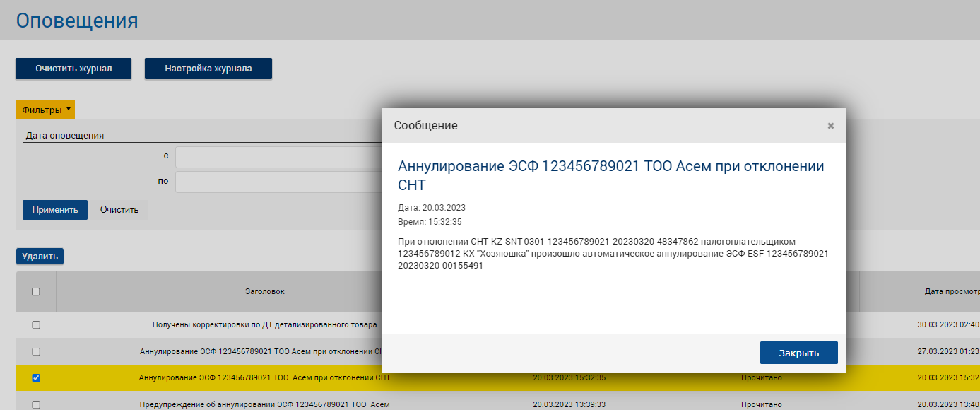Uncheck the highlighted yellow row's checkbox

[x=36, y=377]
